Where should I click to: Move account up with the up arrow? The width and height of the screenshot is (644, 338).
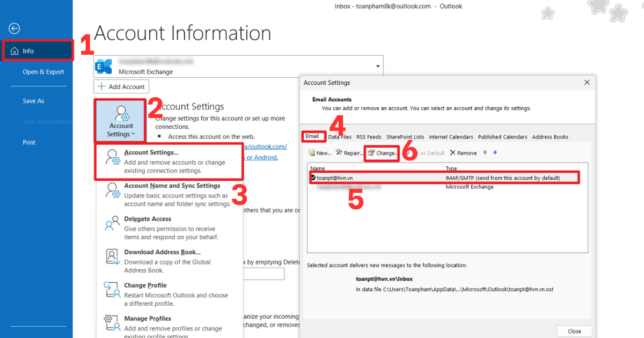point(485,152)
